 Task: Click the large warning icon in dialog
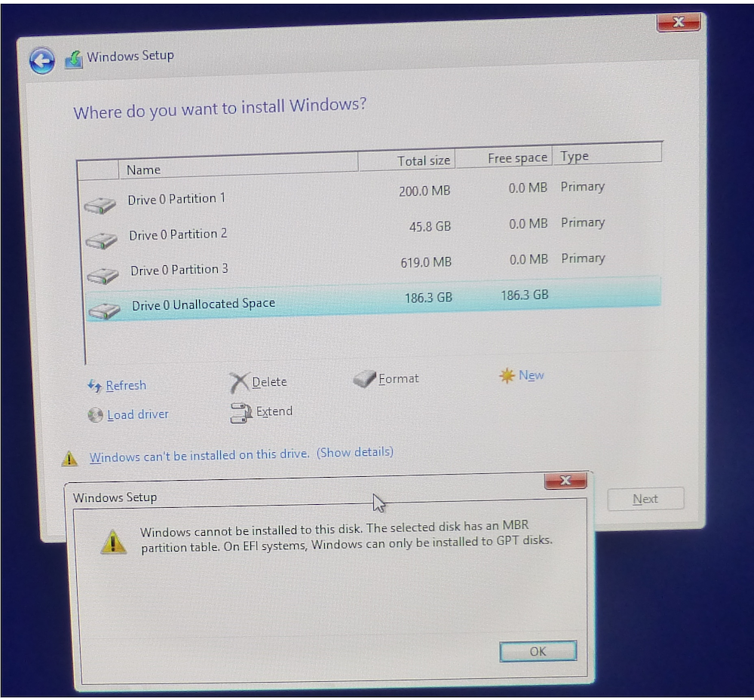coord(114,542)
